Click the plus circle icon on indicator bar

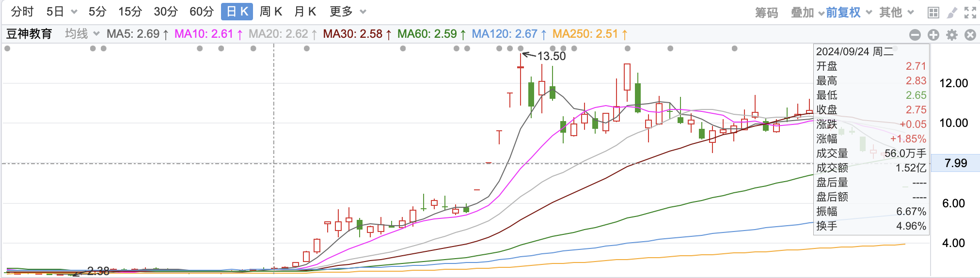pyautogui.click(x=933, y=35)
